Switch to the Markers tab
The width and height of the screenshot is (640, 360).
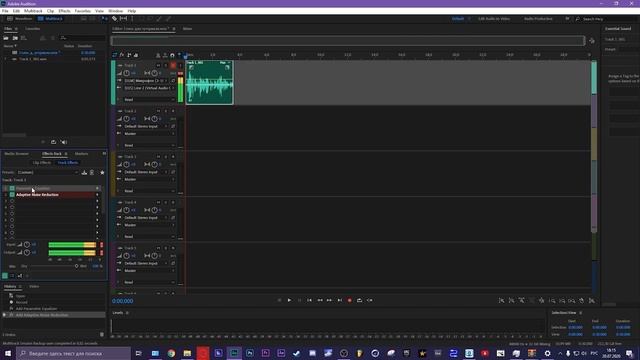(x=81, y=154)
